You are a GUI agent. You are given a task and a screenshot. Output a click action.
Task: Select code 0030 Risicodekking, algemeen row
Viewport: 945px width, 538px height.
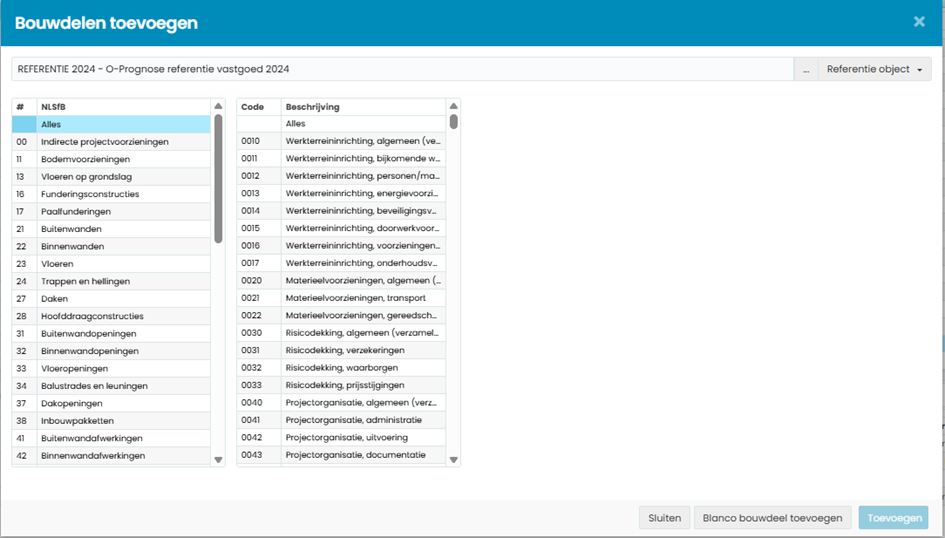tap(341, 333)
